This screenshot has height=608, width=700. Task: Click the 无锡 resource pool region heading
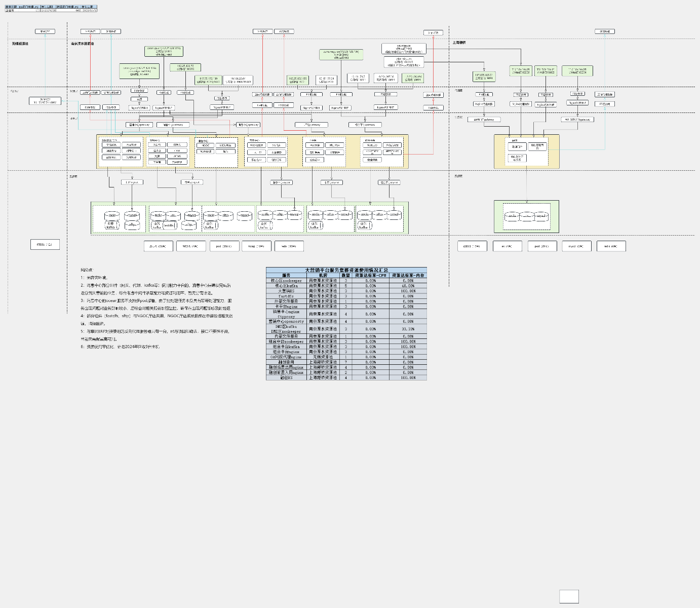(x=20, y=44)
